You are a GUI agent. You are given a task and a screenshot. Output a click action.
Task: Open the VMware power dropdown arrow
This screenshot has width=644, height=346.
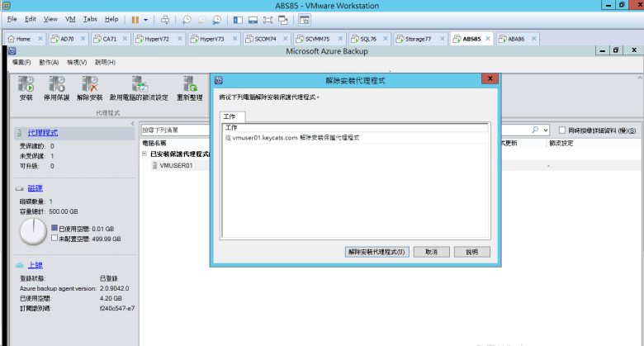point(146,19)
